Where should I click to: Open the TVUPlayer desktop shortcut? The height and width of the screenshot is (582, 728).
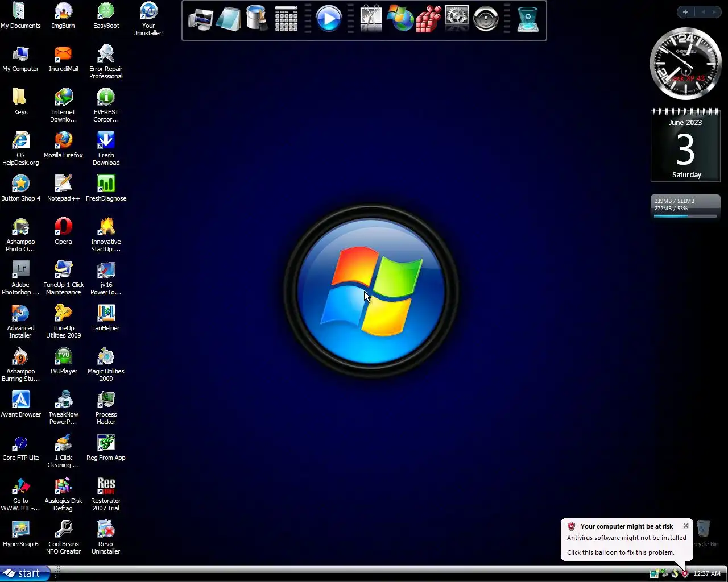coord(63,361)
